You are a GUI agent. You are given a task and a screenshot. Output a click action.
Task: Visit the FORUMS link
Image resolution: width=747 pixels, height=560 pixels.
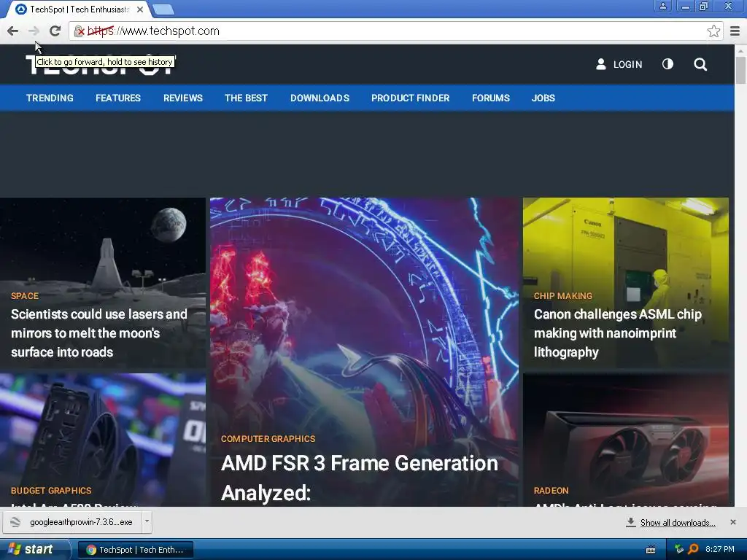click(x=491, y=98)
